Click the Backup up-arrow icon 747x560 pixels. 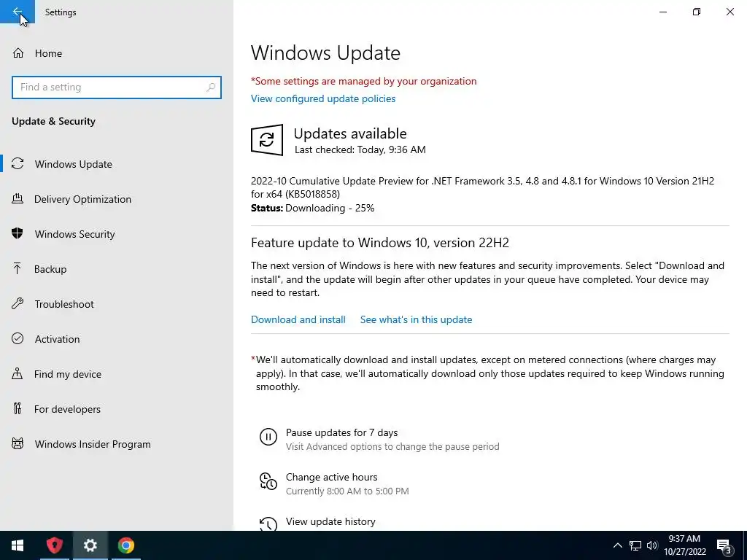pyautogui.click(x=18, y=269)
